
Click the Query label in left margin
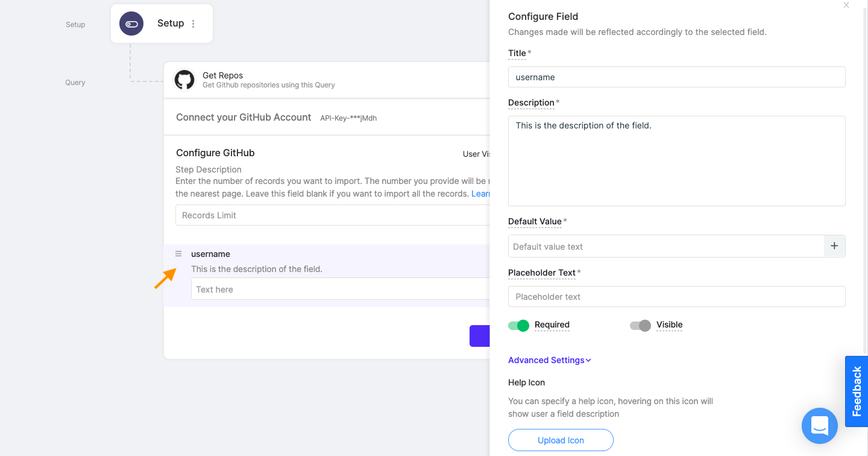[x=75, y=83]
